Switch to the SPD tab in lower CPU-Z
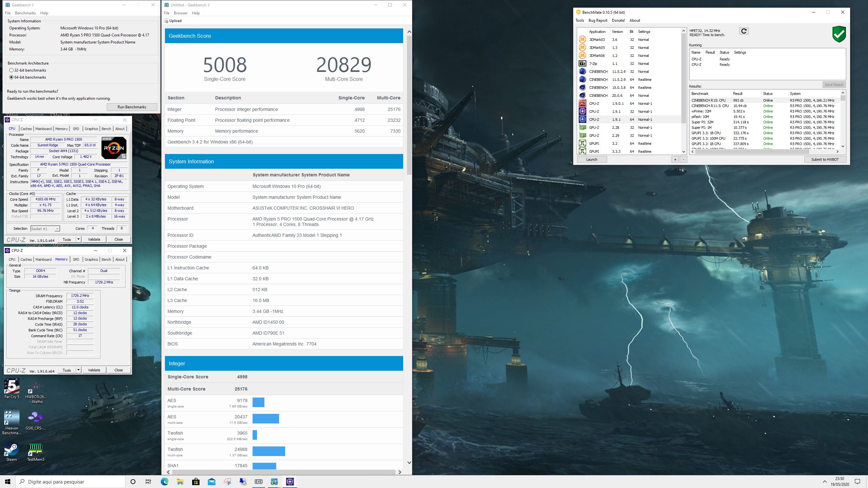Viewport: 868px width, 488px height. [76, 259]
